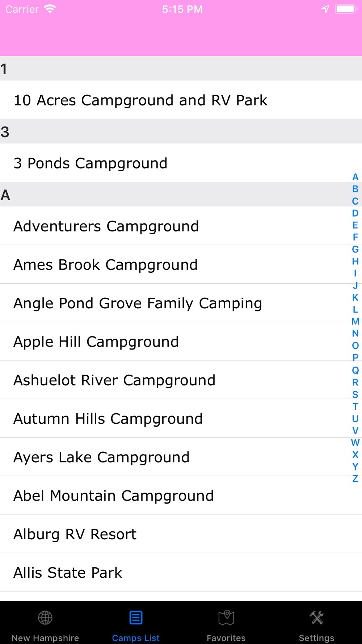Open the New Hampshire globe icon

coord(45,618)
